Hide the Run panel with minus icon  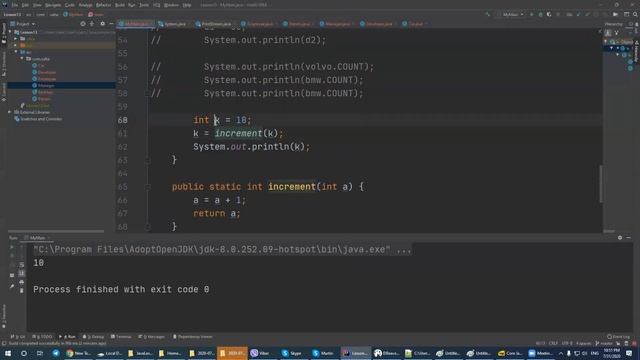tap(629, 238)
